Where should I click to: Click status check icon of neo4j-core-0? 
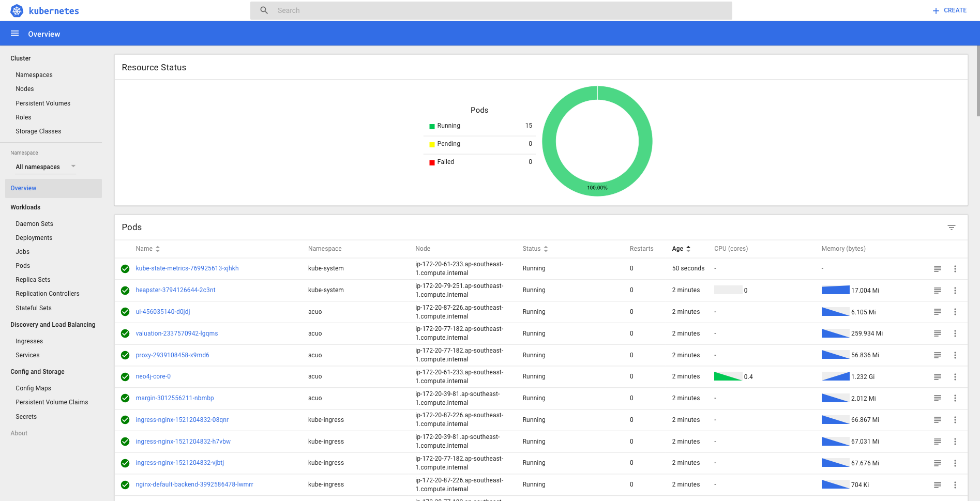click(125, 377)
